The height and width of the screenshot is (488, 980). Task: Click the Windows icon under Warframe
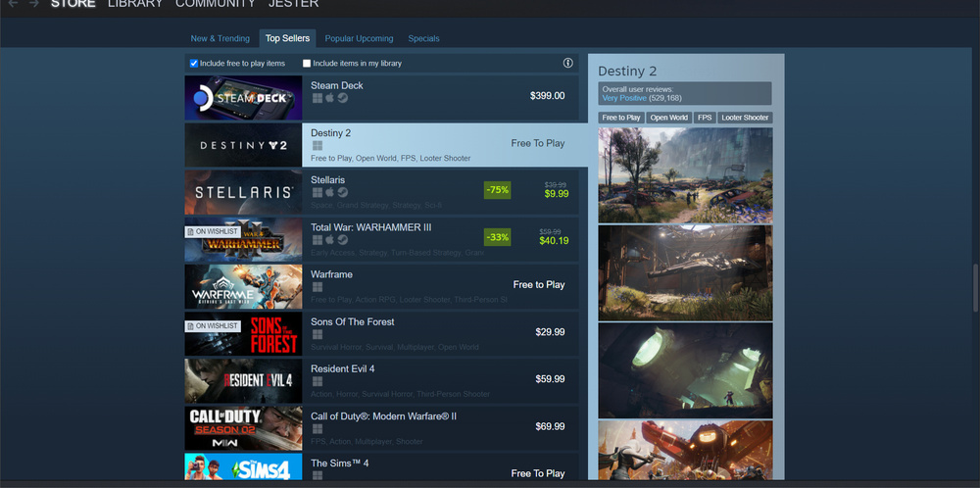point(318,287)
